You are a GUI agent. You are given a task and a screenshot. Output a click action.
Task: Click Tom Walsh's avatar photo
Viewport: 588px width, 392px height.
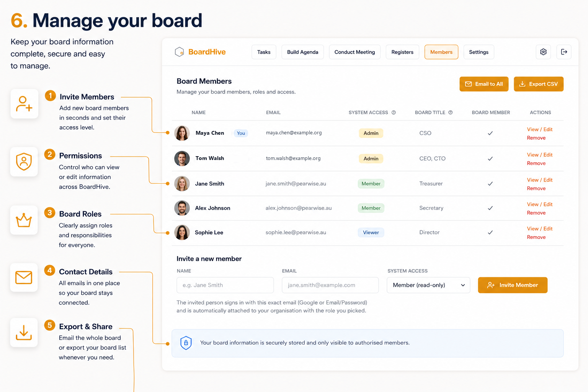coord(182,158)
